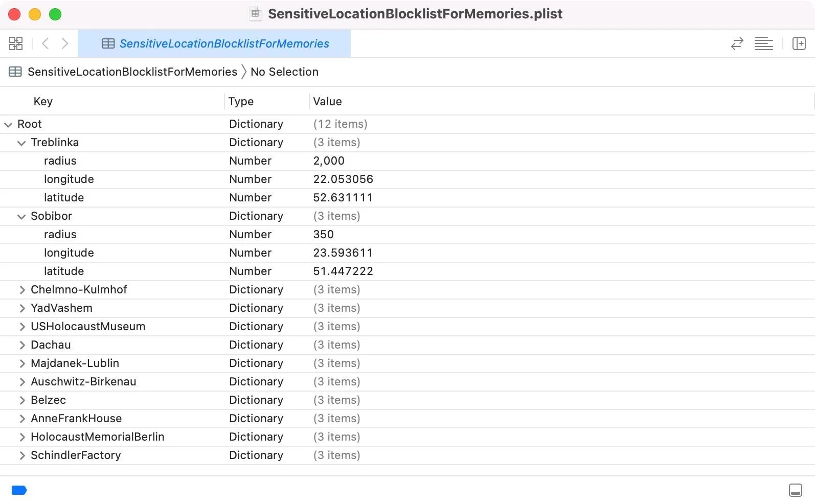Expand the Chelmno-Kulmhof entry
The height and width of the screenshot is (504, 815).
coord(22,290)
